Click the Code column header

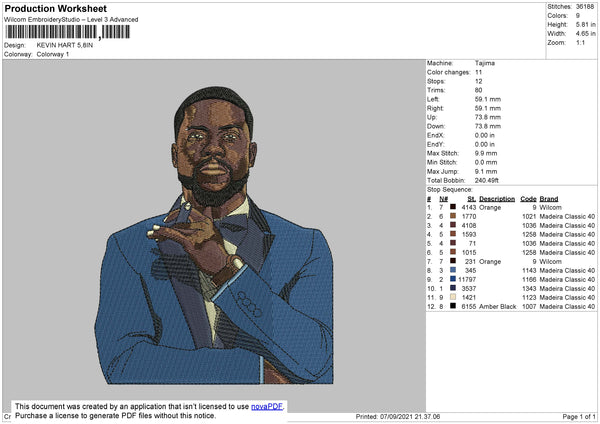pyautogui.click(x=528, y=199)
